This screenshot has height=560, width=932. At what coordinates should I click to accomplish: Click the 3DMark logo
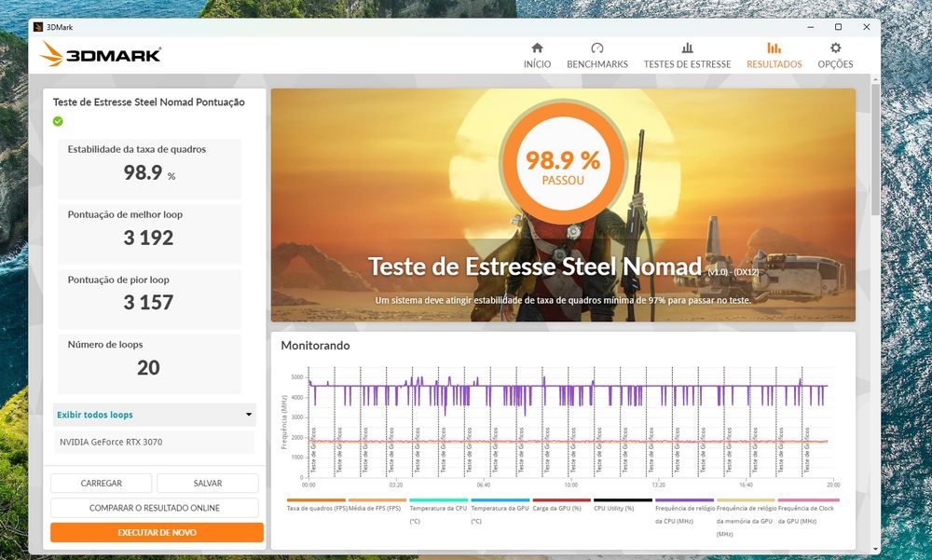click(x=101, y=55)
